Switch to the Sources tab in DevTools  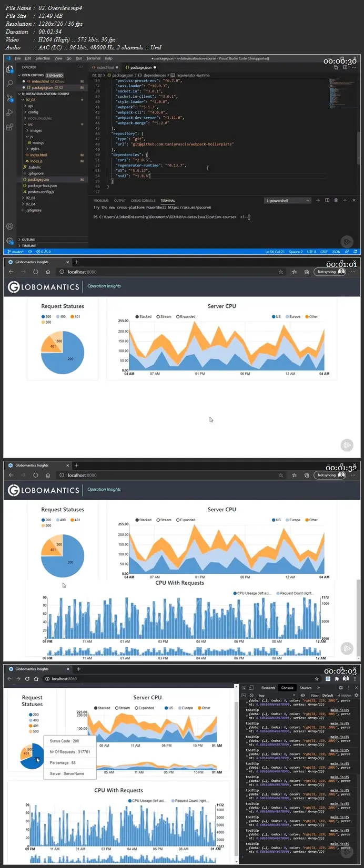306,687
